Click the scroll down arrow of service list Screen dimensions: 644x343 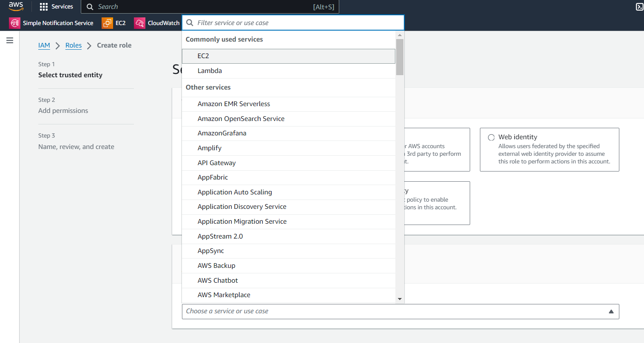pos(400,299)
